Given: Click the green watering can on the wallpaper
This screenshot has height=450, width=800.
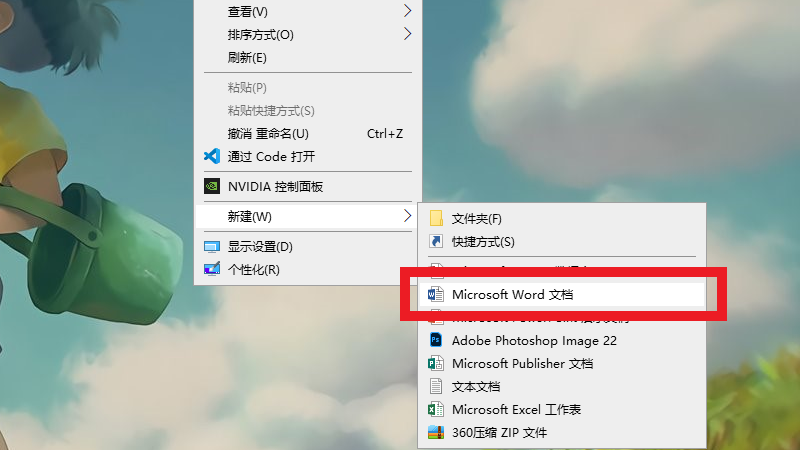Looking at the screenshot, I should click(x=100, y=245).
